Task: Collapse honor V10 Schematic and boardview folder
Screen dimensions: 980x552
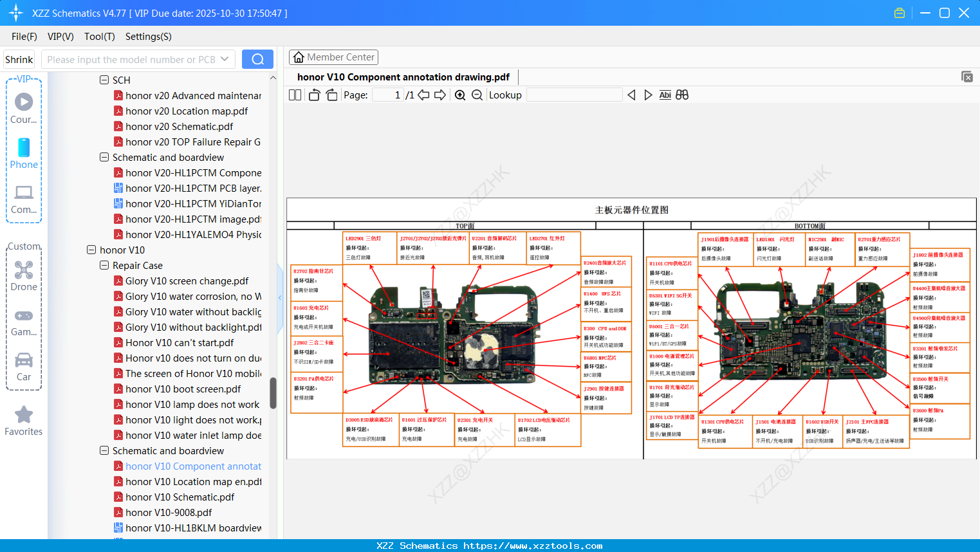Action: pos(104,450)
